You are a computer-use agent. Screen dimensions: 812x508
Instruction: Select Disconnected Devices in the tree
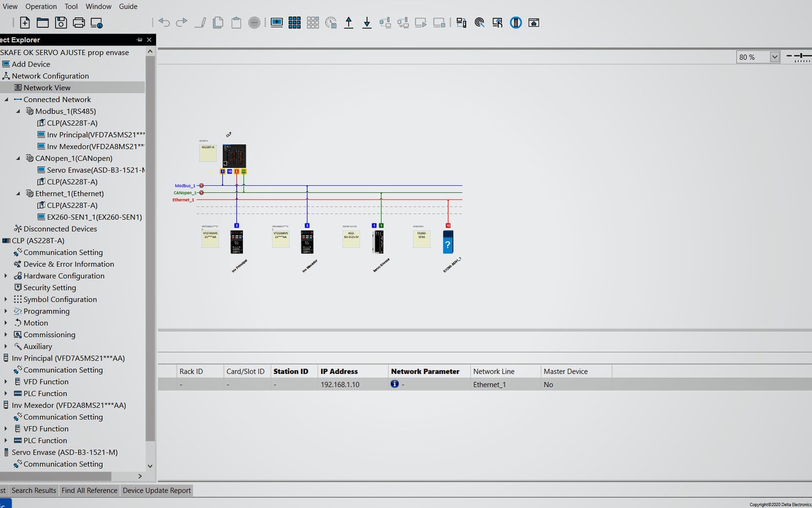[60, 229]
